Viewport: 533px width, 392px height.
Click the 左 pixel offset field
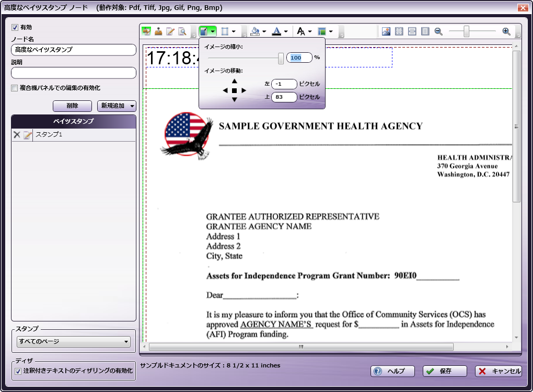(x=284, y=84)
